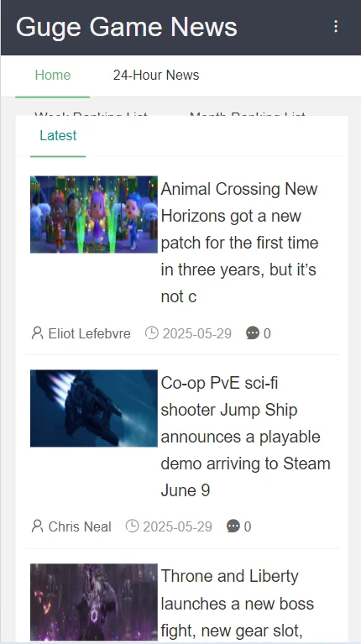The height and width of the screenshot is (644, 361).
Task: Click author icon beside Eliot Lefebvre
Action: 38,332
